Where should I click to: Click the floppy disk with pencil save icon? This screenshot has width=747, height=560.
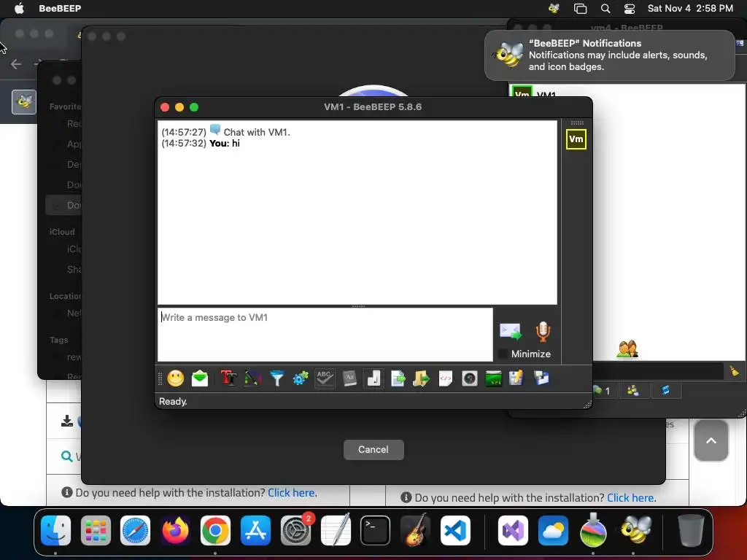[516, 378]
